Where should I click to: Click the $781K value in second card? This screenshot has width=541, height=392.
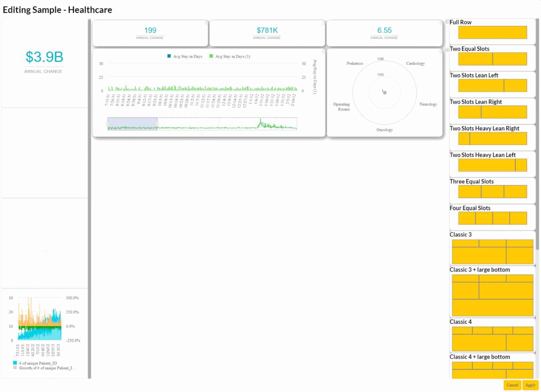(267, 30)
